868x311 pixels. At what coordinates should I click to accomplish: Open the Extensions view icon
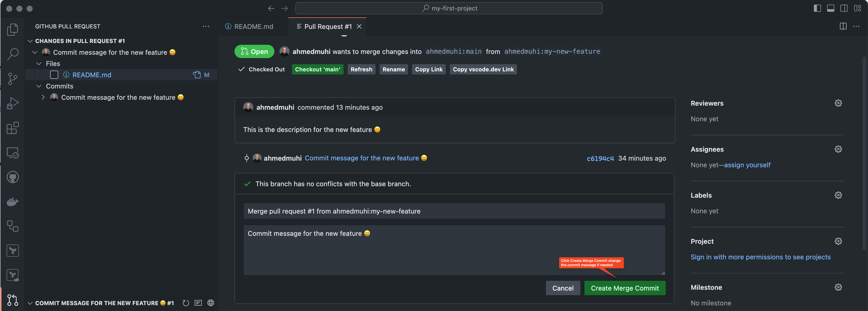click(x=13, y=128)
